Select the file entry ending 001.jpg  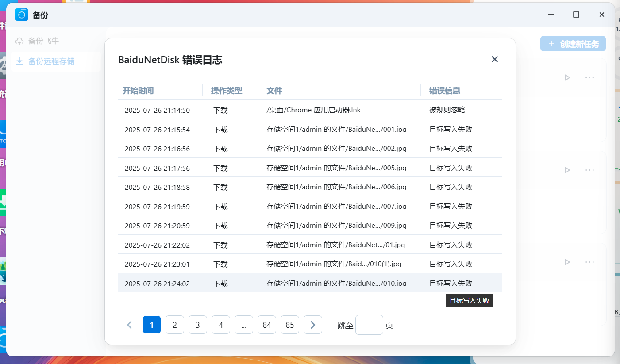(336, 130)
